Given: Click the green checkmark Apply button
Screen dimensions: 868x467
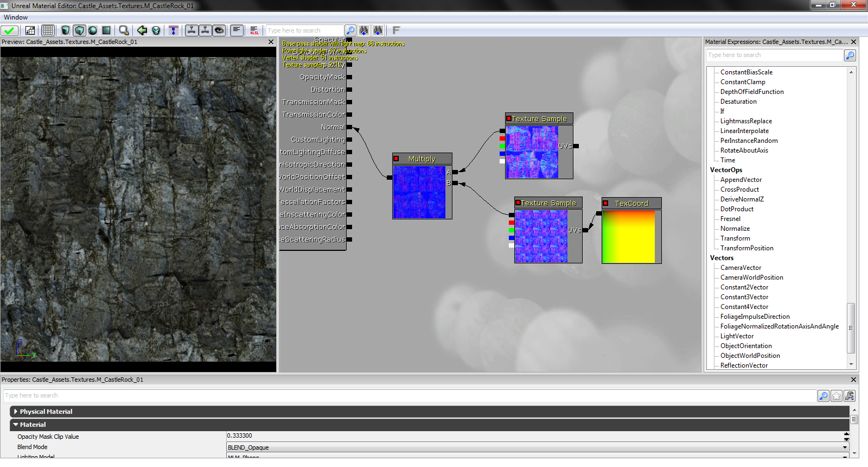Looking at the screenshot, I should tap(9, 30).
